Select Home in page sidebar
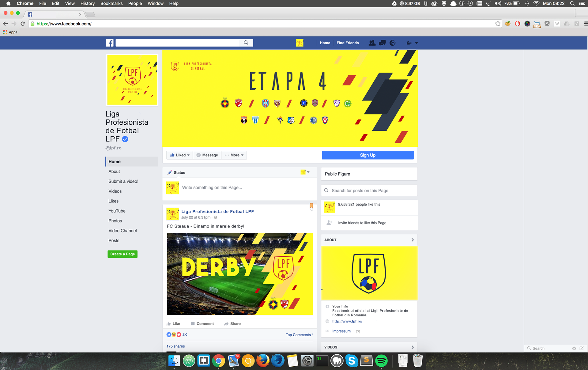 (x=132, y=161)
